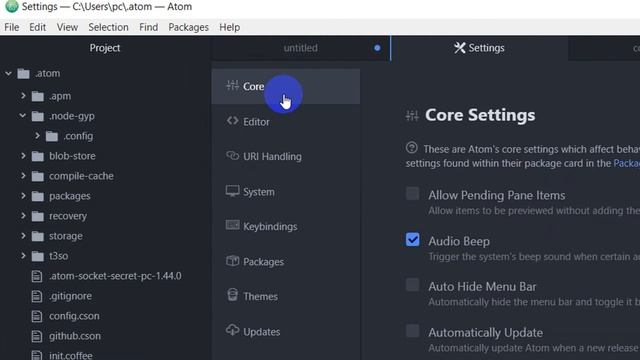Select the init.coffee file name
Viewport: 640px width, 360px height.
click(71, 356)
